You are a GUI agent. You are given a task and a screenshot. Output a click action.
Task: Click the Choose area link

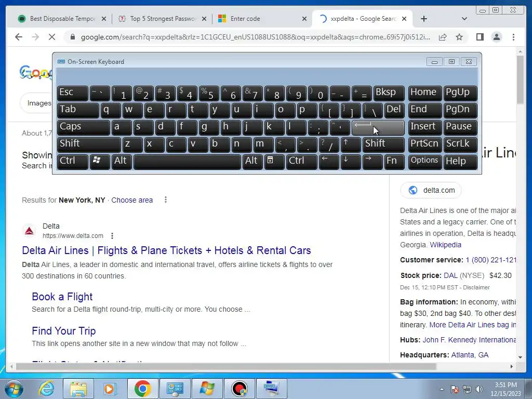[x=132, y=200]
